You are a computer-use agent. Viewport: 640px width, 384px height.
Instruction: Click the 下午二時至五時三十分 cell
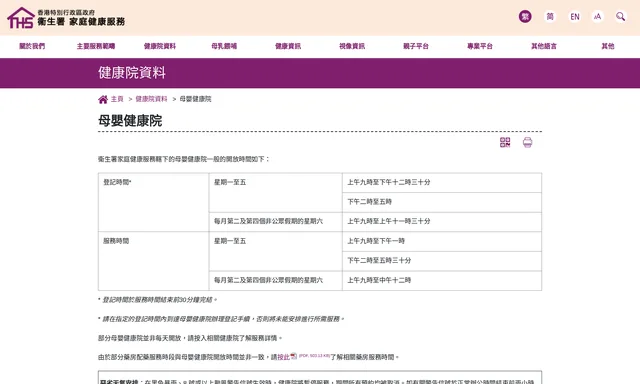442,261
